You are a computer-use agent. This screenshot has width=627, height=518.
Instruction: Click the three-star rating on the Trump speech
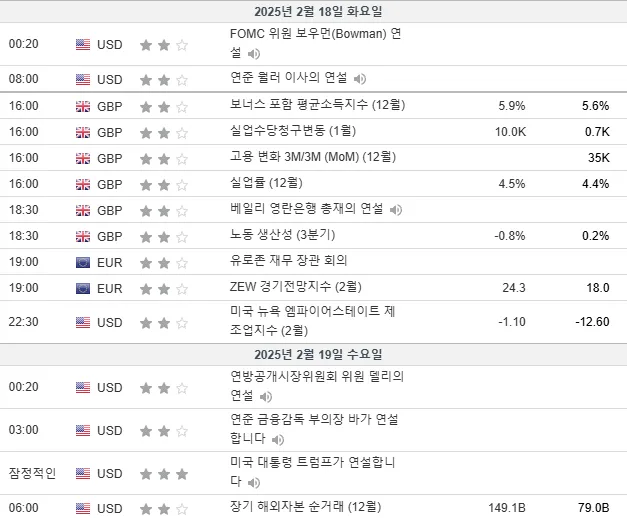[164, 474]
